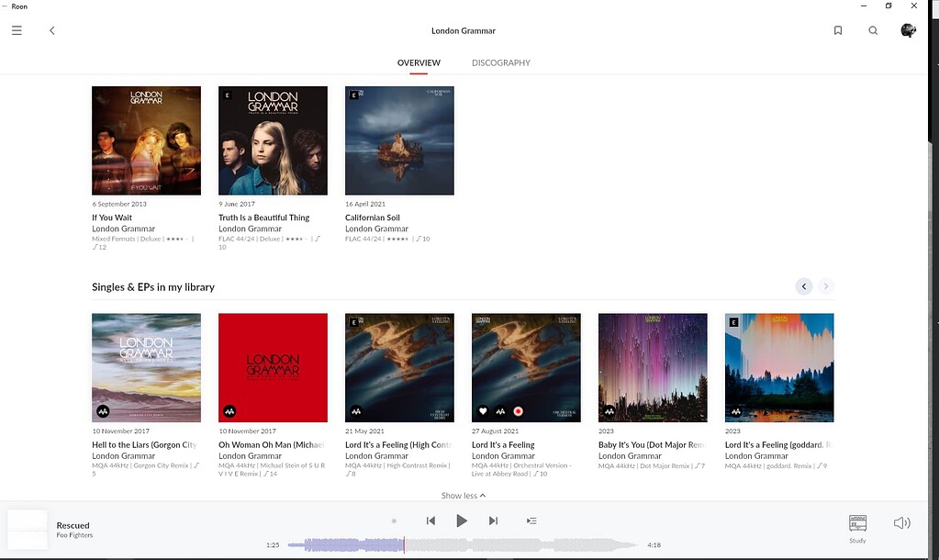
Task: Click the profile avatar icon
Action: tap(908, 29)
